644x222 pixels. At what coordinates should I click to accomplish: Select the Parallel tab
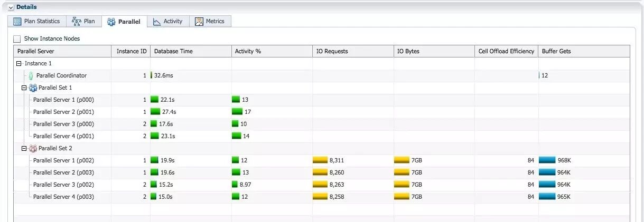click(x=124, y=22)
